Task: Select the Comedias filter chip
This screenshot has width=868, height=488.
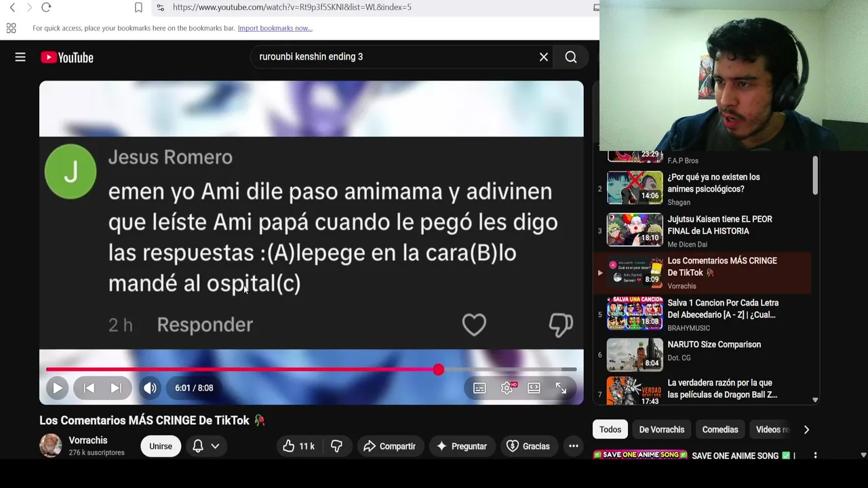Action: click(x=720, y=429)
